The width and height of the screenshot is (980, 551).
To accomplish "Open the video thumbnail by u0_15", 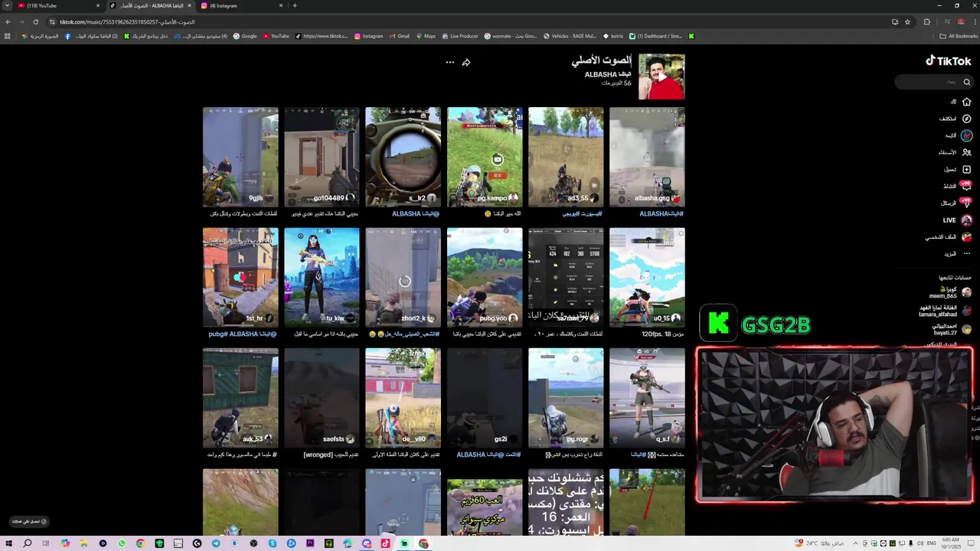I will (x=647, y=278).
